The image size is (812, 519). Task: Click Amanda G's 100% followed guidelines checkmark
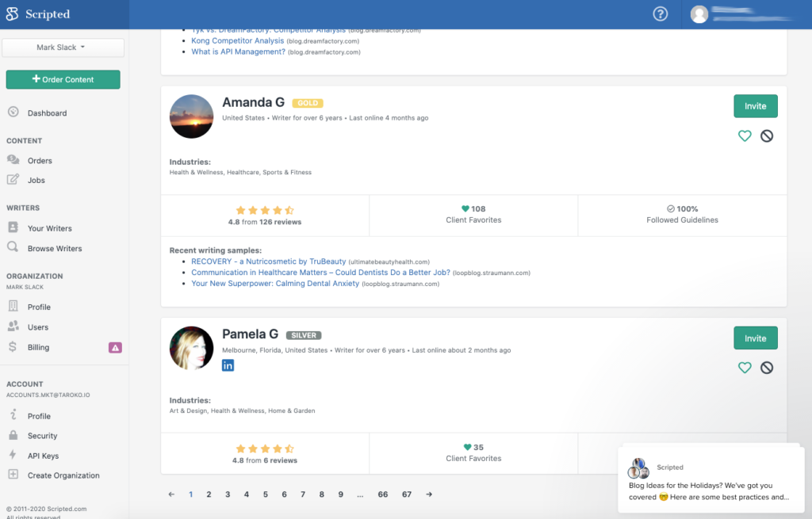[671, 208]
